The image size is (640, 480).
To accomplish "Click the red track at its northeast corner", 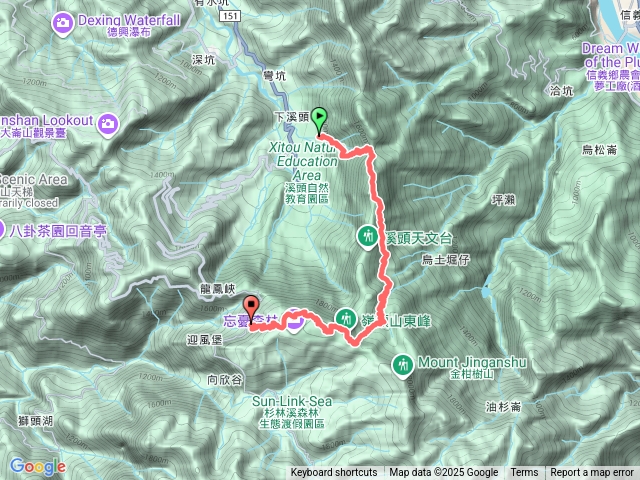I will [x=371, y=150].
